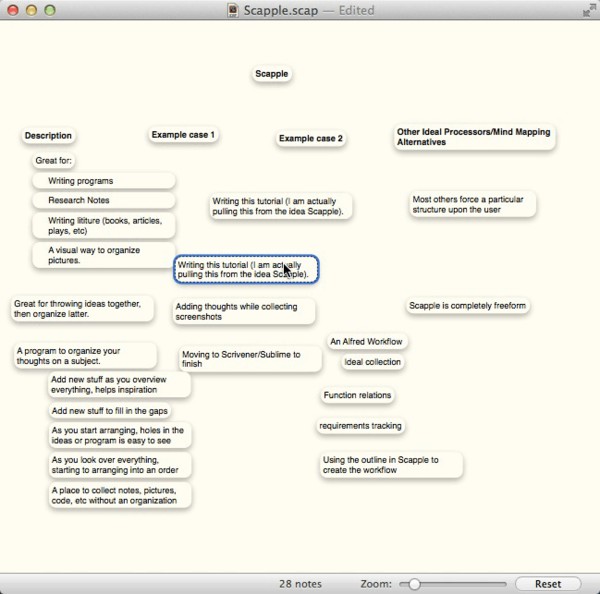Select the 'Description' heading note

48,135
